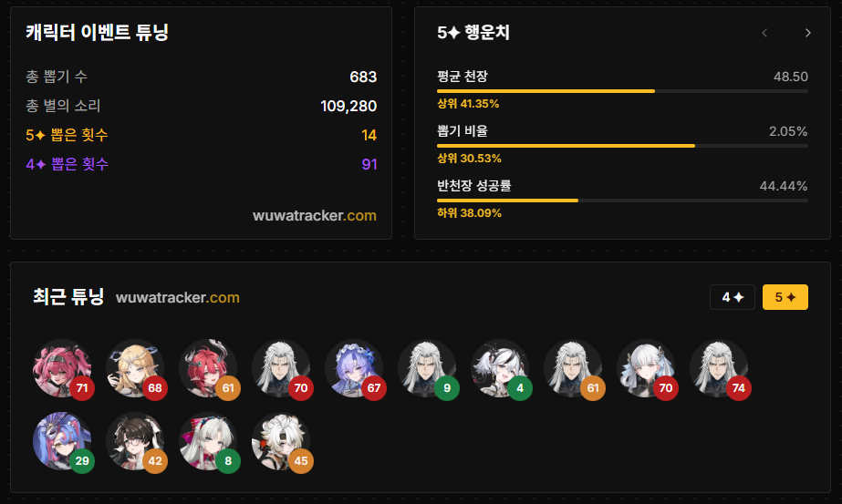Click the white-haired ribbon character avatar with 8
842x504 pixels.
tap(208, 441)
